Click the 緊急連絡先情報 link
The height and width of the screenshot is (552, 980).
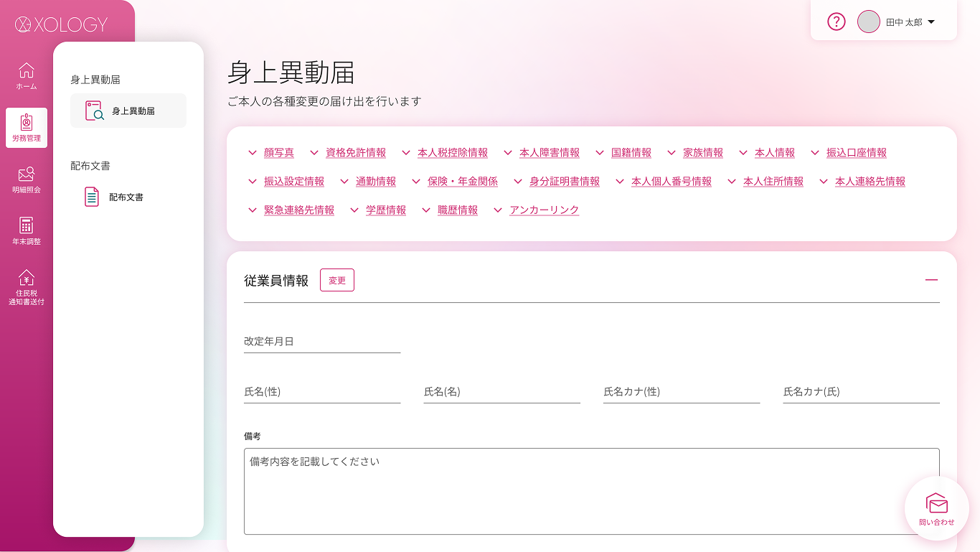(298, 210)
